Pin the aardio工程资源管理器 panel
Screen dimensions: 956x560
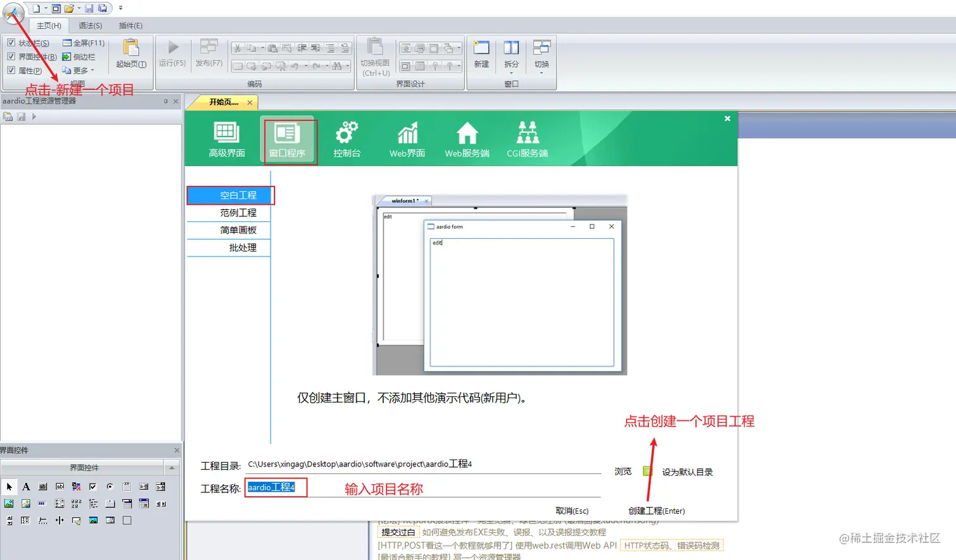coord(166,101)
